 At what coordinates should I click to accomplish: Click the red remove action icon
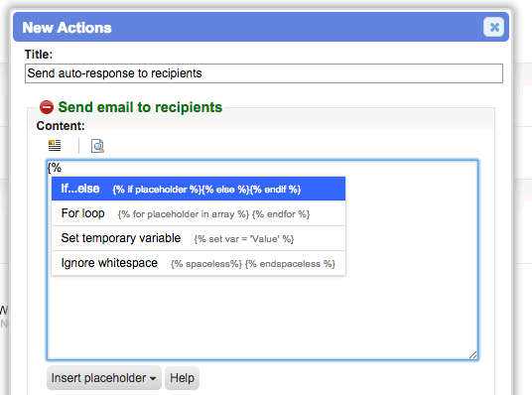pyautogui.click(x=47, y=107)
